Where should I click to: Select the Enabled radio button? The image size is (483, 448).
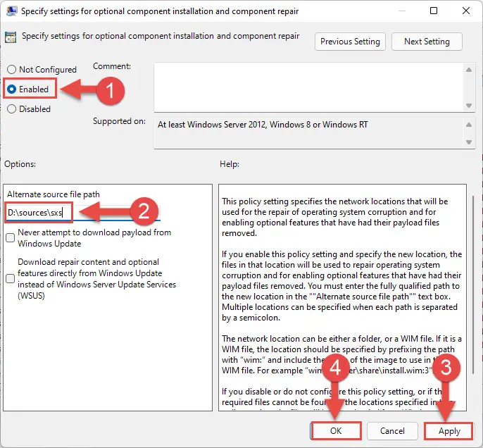[x=12, y=89]
